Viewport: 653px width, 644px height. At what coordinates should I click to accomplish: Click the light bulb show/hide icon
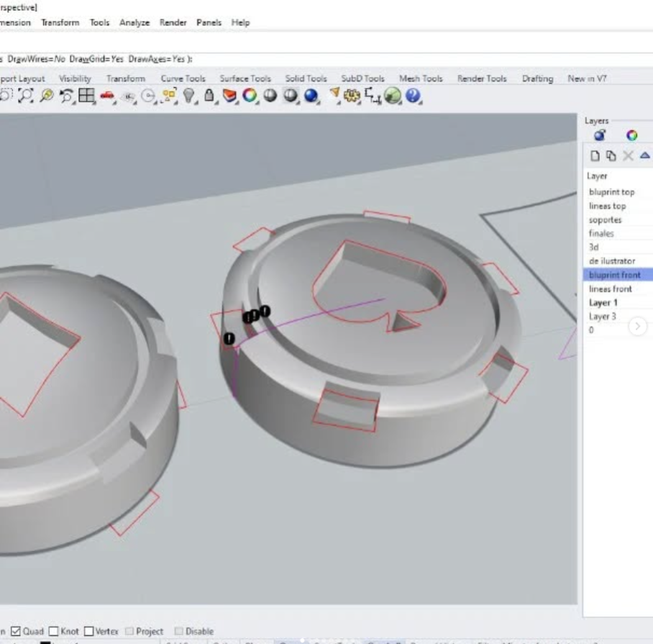coord(190,96)
